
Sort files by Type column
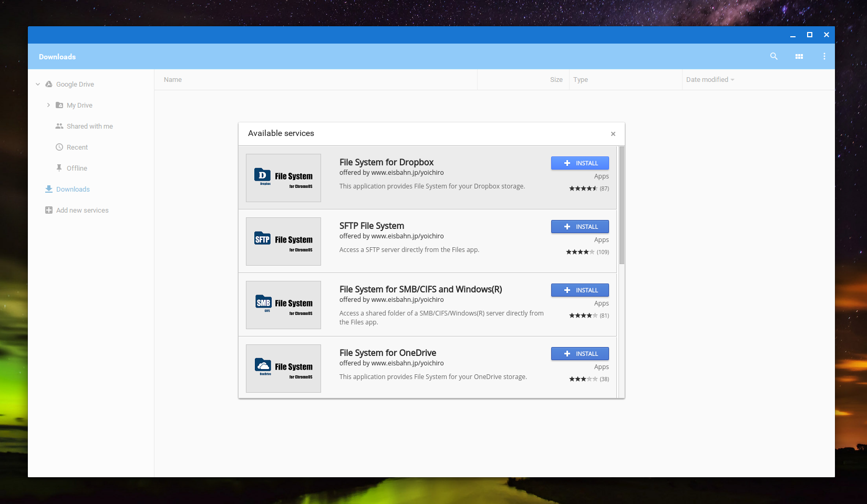click(581, 80)
